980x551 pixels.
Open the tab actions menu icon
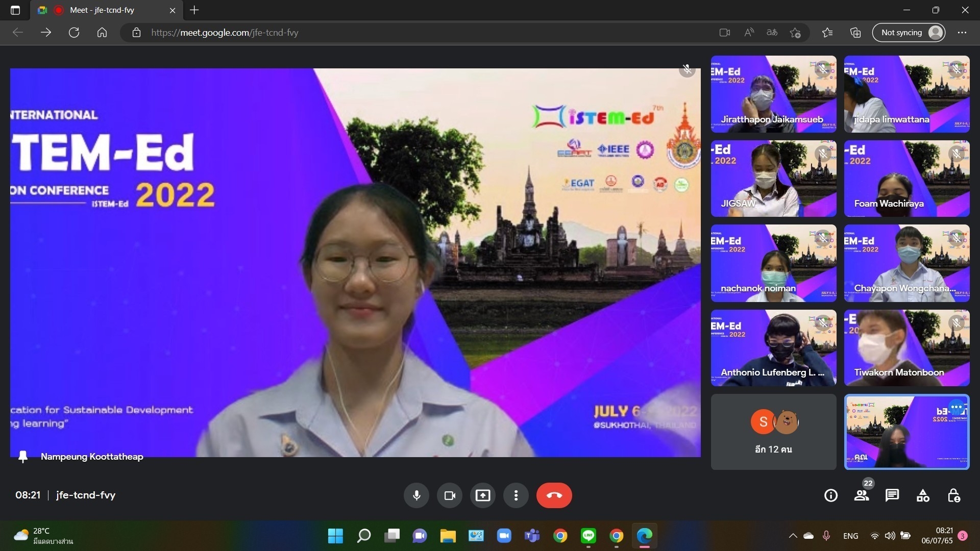click(x=15, y=10)
